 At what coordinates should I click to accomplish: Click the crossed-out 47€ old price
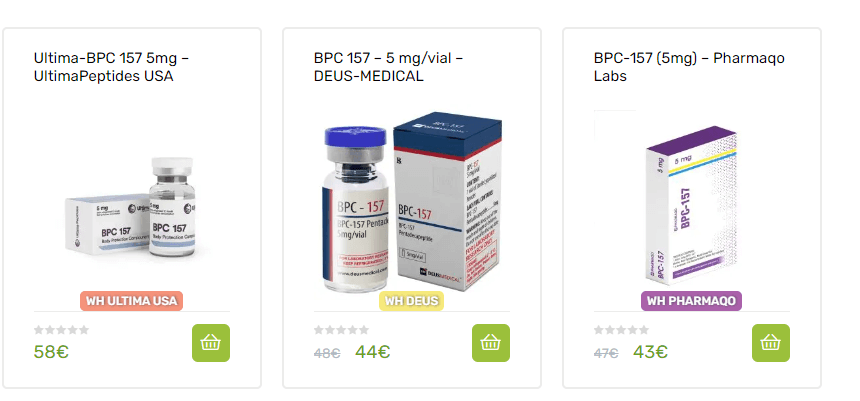(x=607, y=353)
